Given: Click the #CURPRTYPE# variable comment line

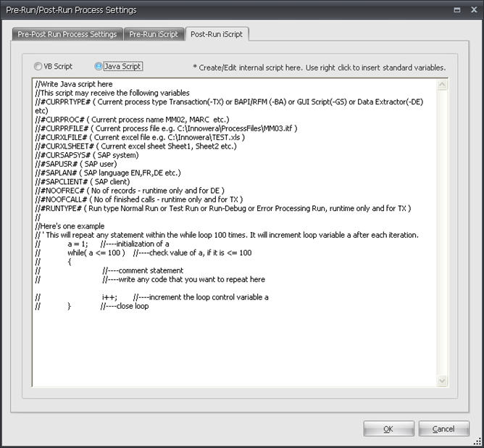Looking at the screenshot, I should 217,101.
